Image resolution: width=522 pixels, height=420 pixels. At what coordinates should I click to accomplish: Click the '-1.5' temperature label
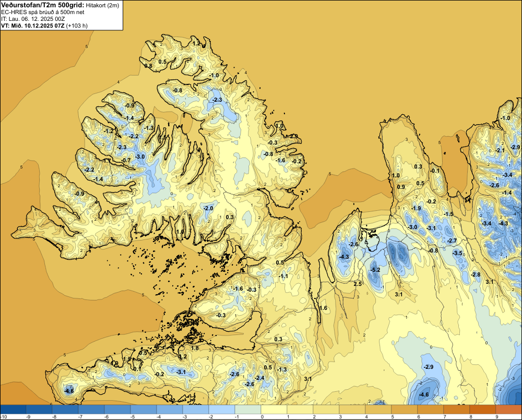pyautogui.click(x=448, y=214)
